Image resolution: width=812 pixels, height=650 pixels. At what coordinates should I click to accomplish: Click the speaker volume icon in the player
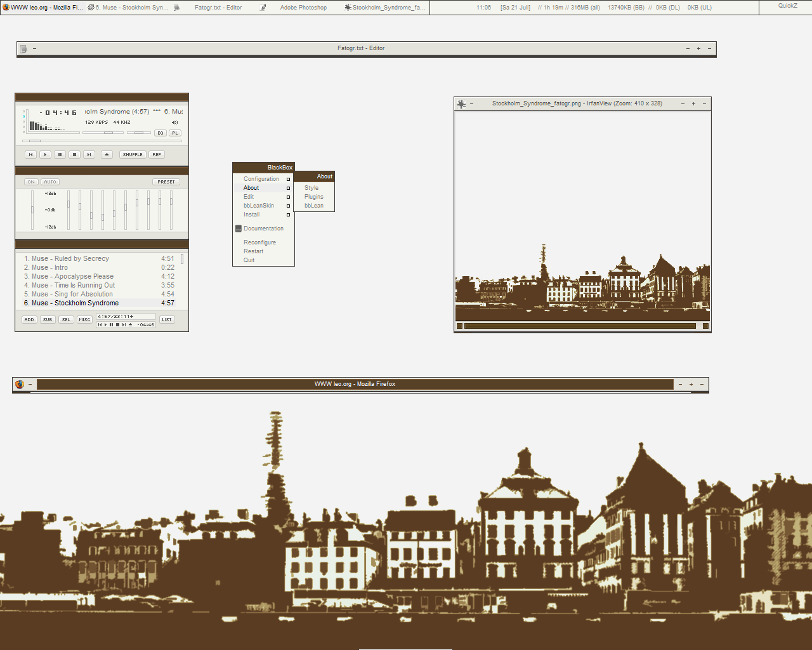point(174,123)
